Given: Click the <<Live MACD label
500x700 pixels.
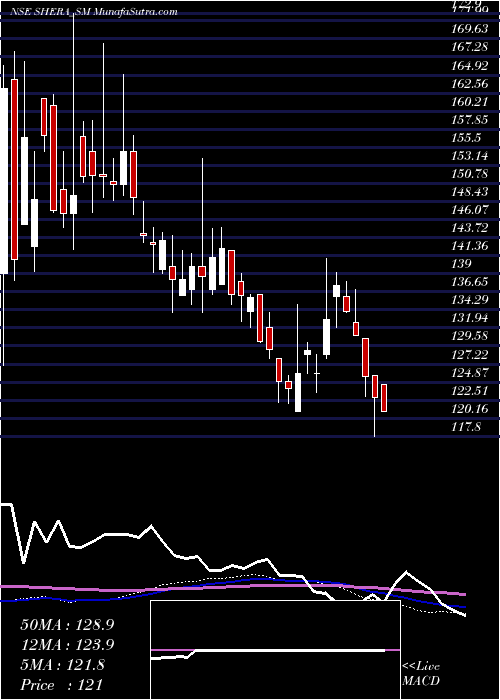Looking at the screenshot, I should (x=421, y=674).
